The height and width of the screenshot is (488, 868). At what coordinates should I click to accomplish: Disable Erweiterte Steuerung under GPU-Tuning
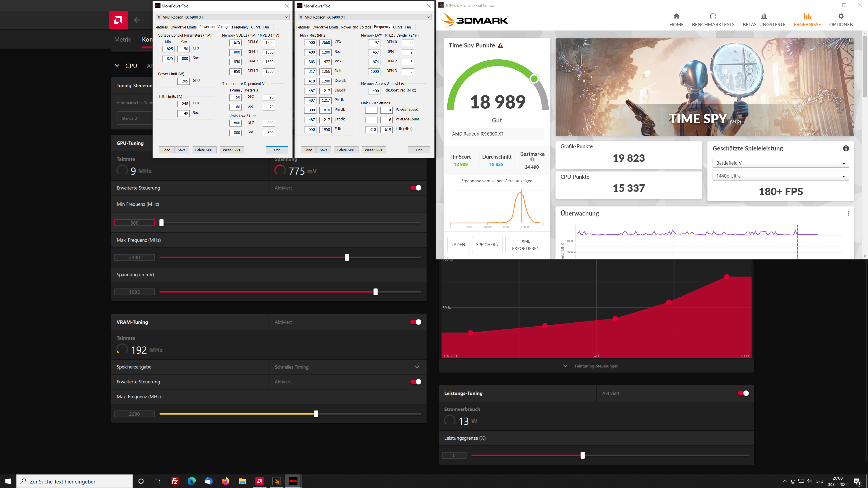[415, 188]
